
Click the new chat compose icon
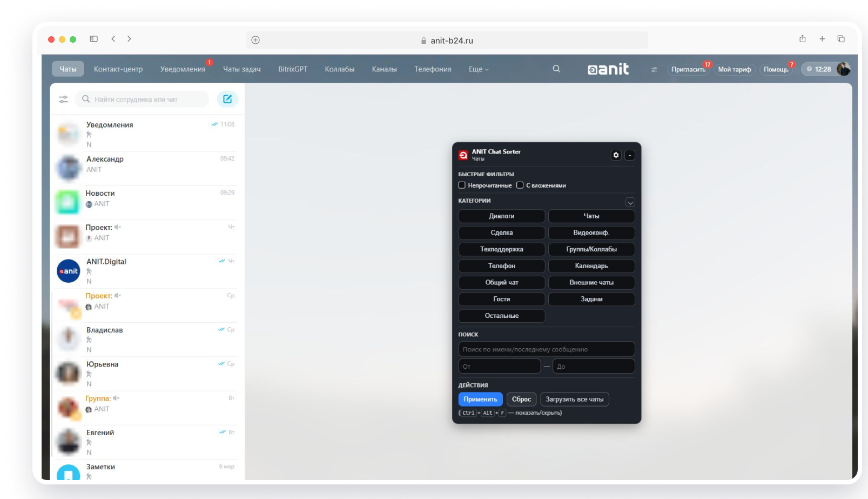[227, 99]
